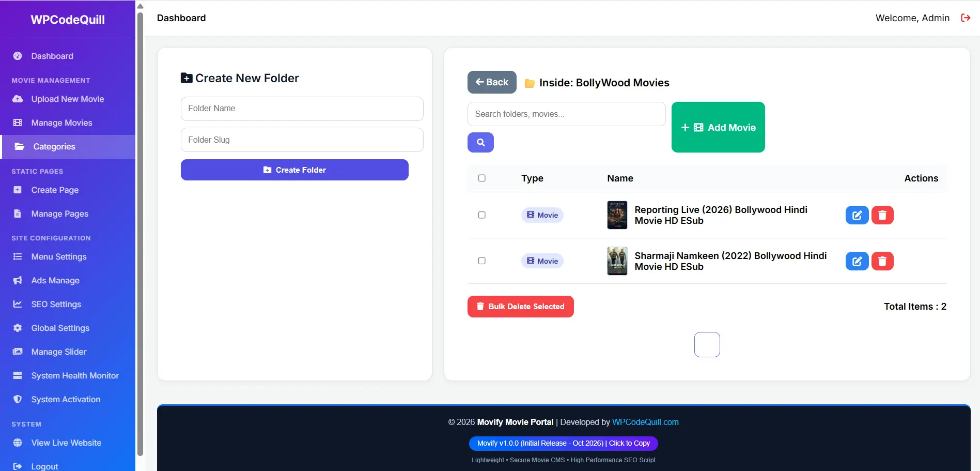Click the Movie type badge for Sharmaji Namkeen

(542, 261)
